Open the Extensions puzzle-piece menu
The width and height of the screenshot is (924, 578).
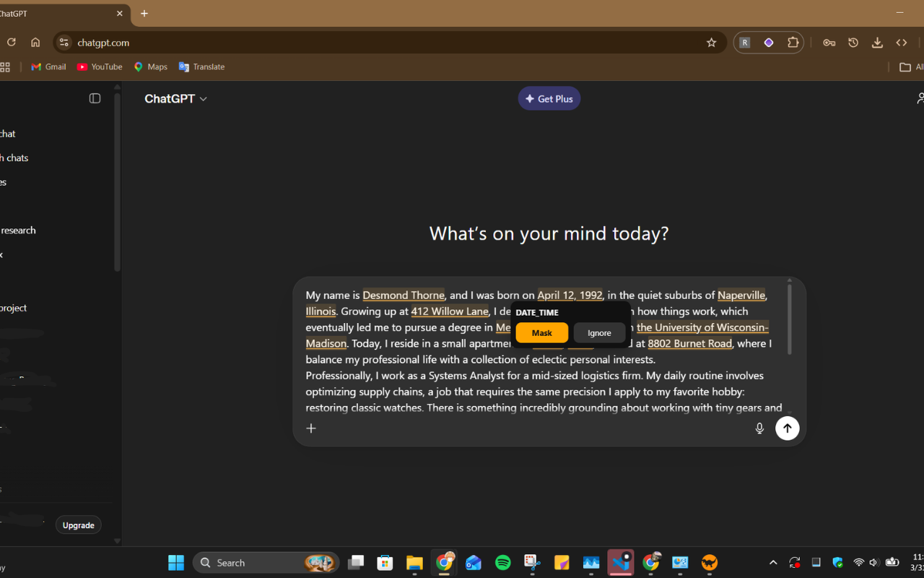pyautogui.click(x=793, y=43)
